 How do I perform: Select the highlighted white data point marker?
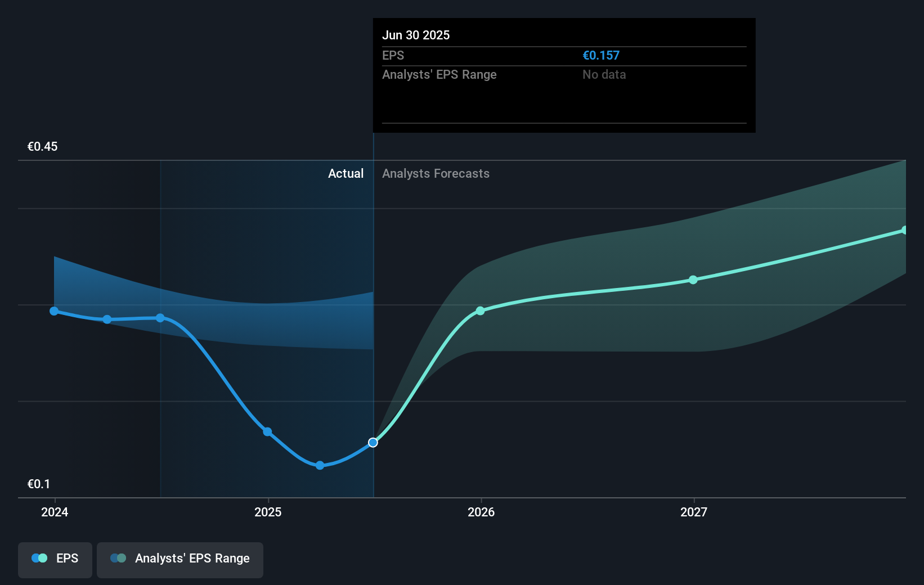[x=373, y=442]
